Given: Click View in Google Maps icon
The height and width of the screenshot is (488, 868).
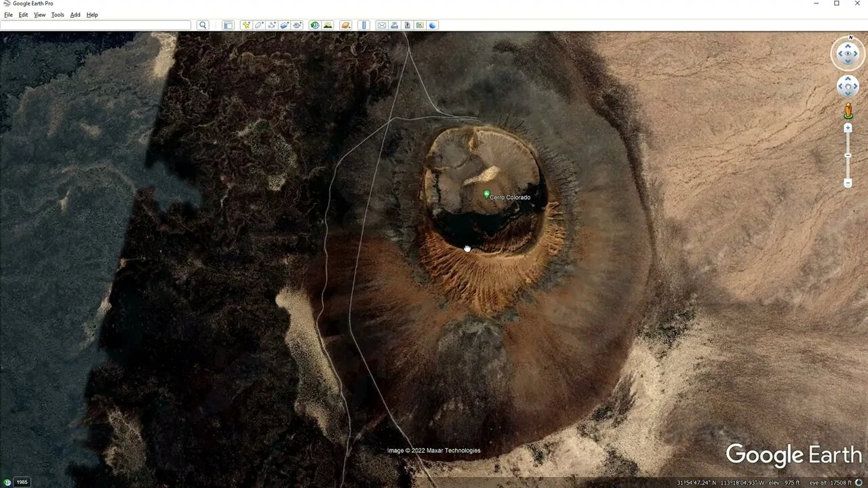Looking at the screenshot, I should [420, 25].
